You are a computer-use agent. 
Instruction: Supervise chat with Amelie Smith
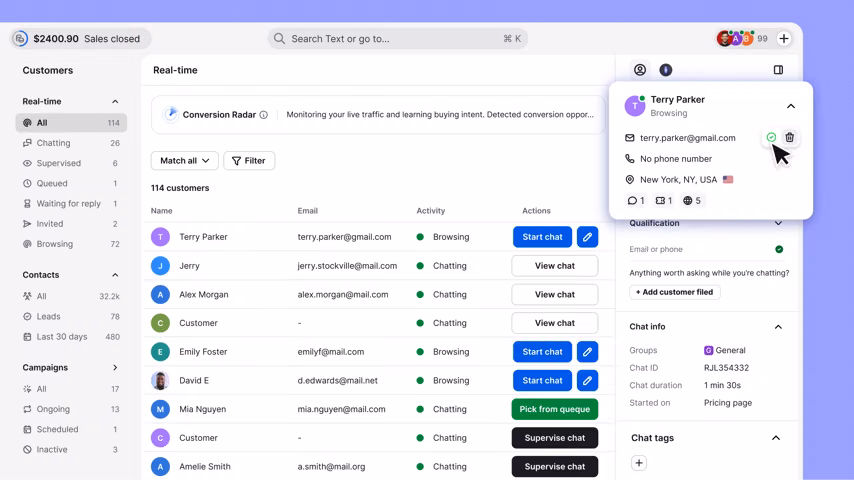click(x=554, y=466)
